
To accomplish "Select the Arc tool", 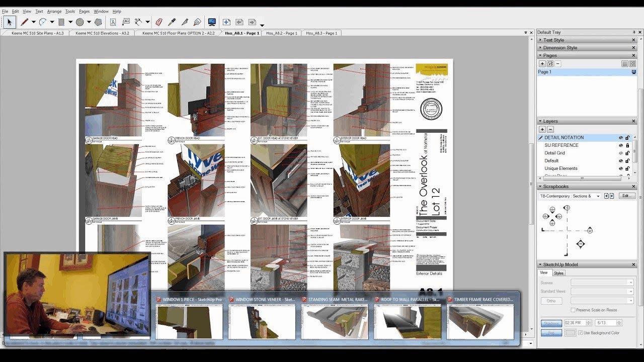I will tap(43, 22).
